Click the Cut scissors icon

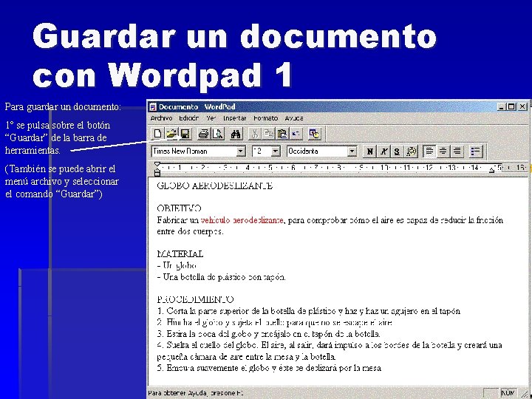pyautogui.click(x=254, y=134)
